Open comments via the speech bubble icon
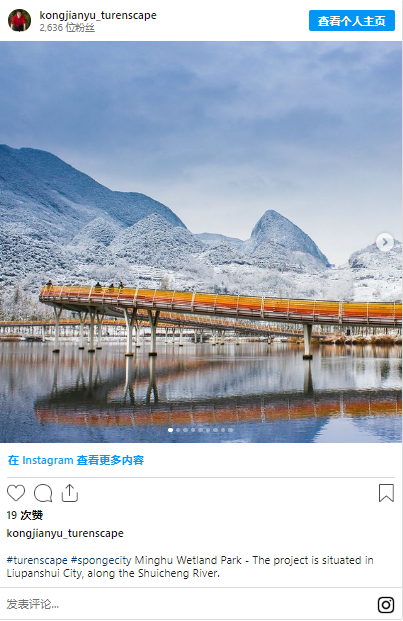The height and width of the screenshot is (621, 403). [x=43, y=493]
